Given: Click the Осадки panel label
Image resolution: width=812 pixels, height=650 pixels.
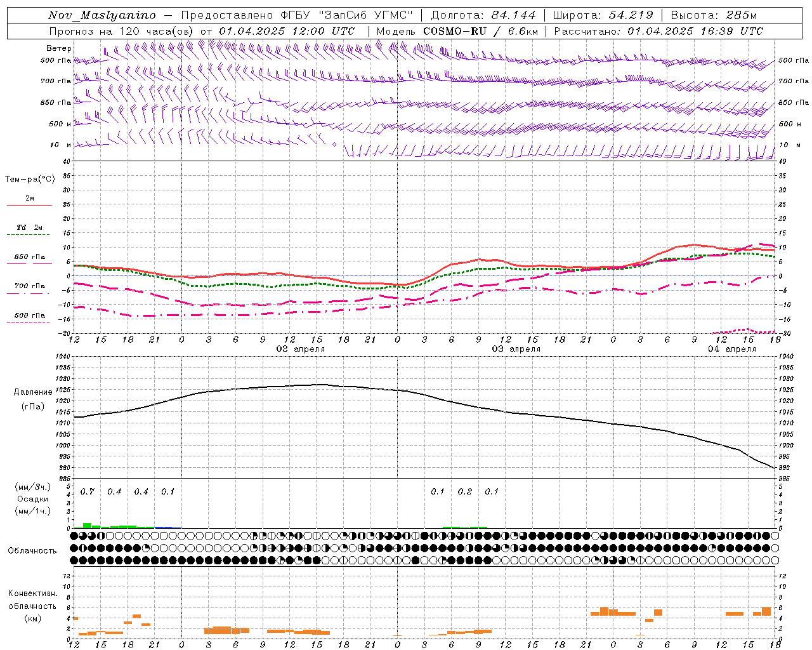Looking at the screenshot, I should pos(33,499).
